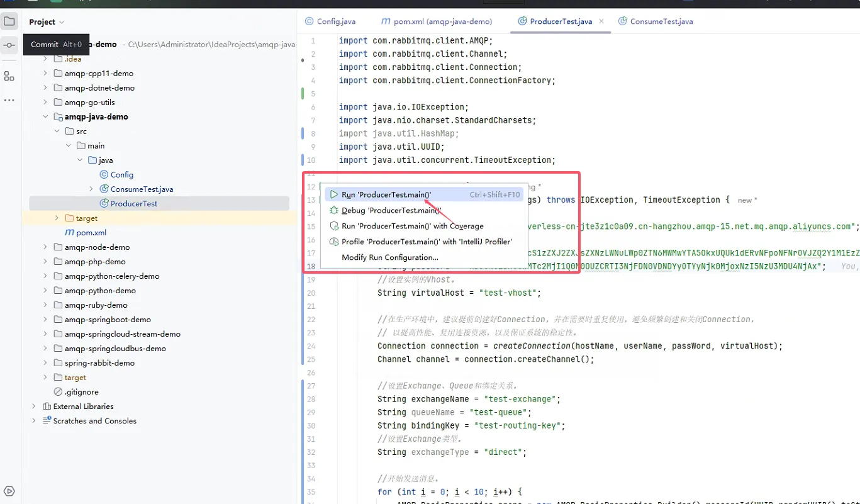Collapse the main folder
Screen dimensions: 860x504
(x=69, y=146)
